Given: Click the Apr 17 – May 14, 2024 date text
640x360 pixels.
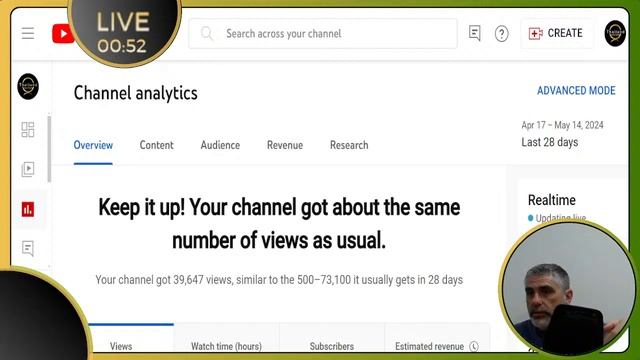Looking at the screenshot, I should coord(562,125).
